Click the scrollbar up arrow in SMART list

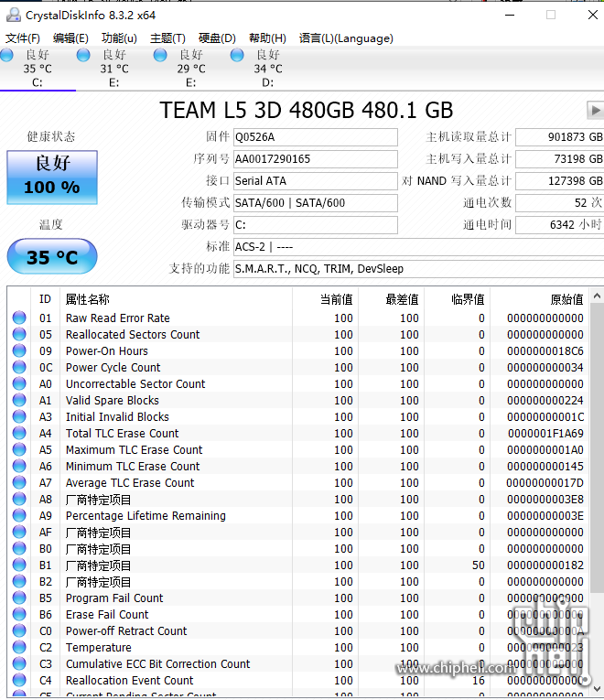point(597,296)
